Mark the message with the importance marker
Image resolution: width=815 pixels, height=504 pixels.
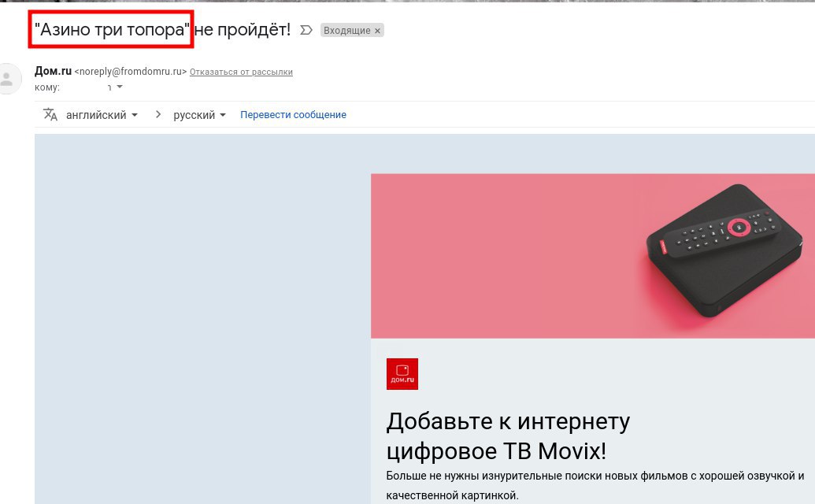(306, 30)
